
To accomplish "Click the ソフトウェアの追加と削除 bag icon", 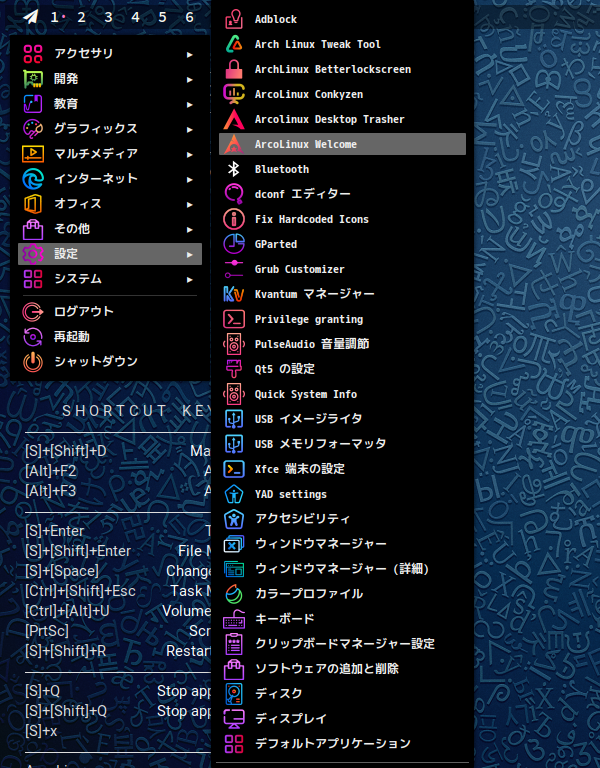I will pyautogui.click(x=234, y=669).
